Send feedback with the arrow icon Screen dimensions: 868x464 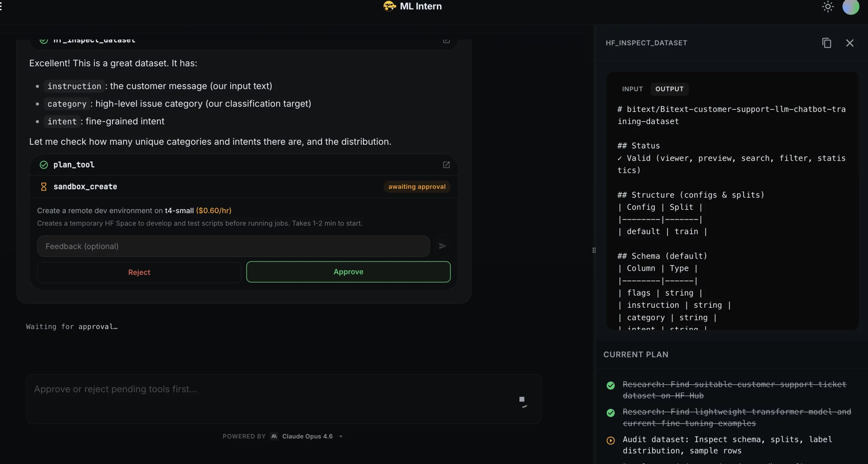pos(442,246)
